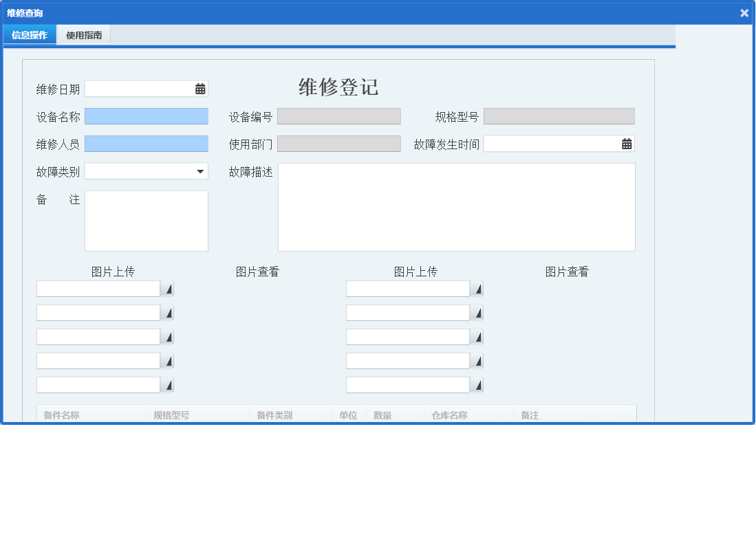Click the first upload icon in right 图片上传 column
The height and width of the screenshot is (541, 756).
click(477, 288)
